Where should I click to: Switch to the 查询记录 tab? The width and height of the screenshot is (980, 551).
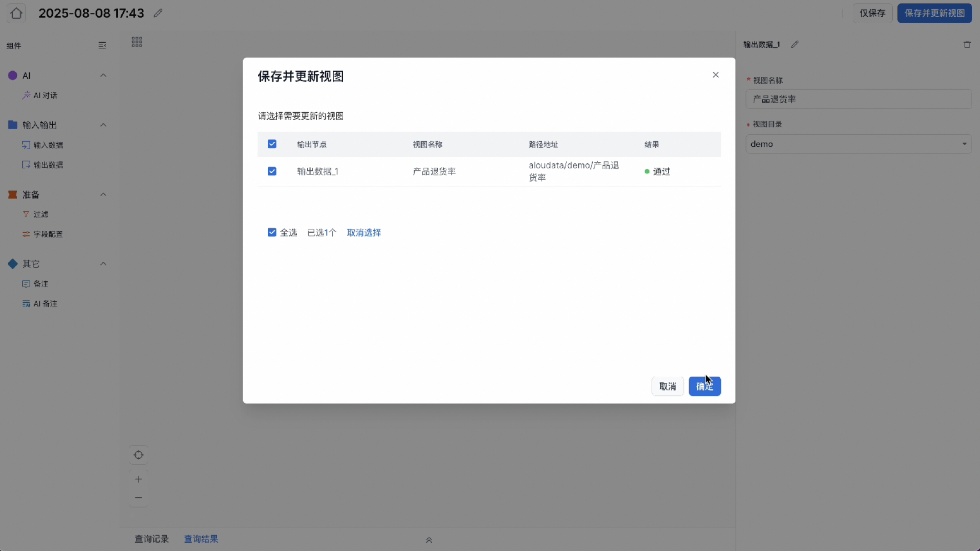pyautogui.click(x=151, y=539)
